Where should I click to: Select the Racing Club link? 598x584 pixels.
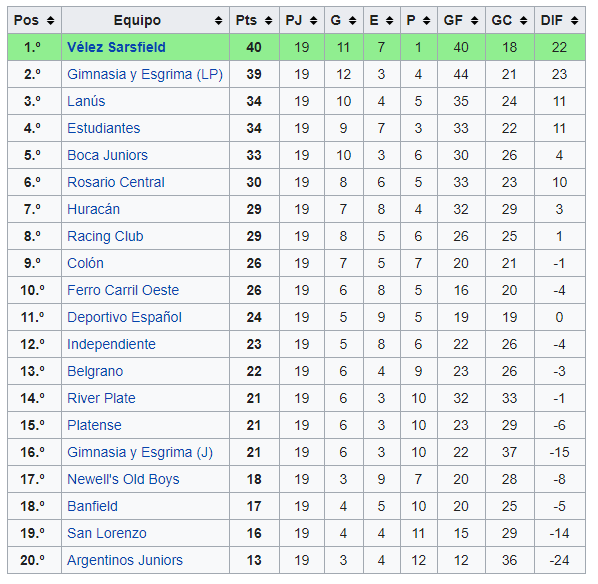(x=105, y=236)
